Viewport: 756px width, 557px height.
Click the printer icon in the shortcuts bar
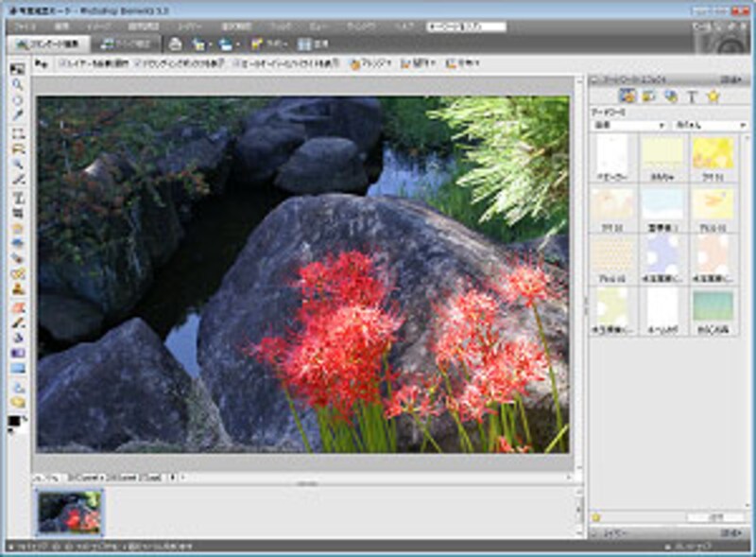click(x=176, y=44)
